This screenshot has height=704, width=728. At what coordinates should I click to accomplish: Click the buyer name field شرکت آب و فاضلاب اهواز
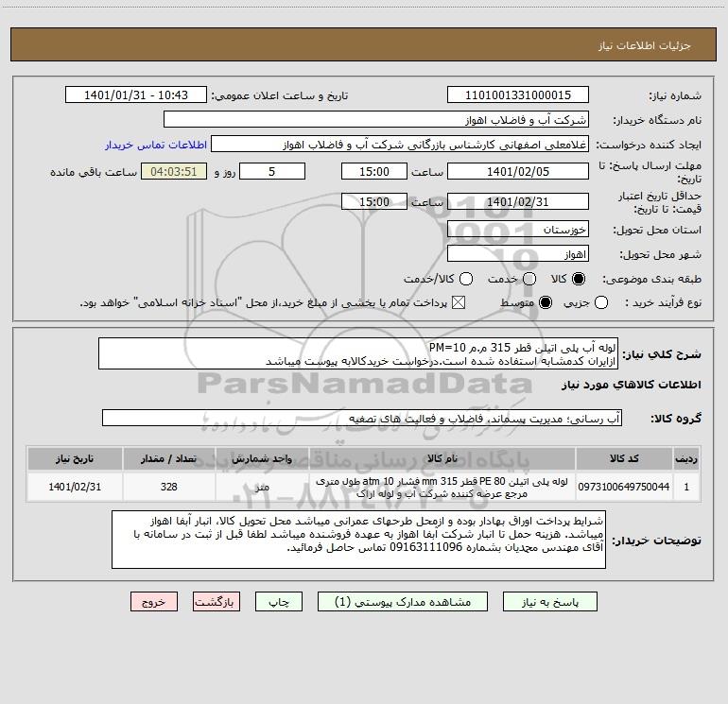click(376, 119)
